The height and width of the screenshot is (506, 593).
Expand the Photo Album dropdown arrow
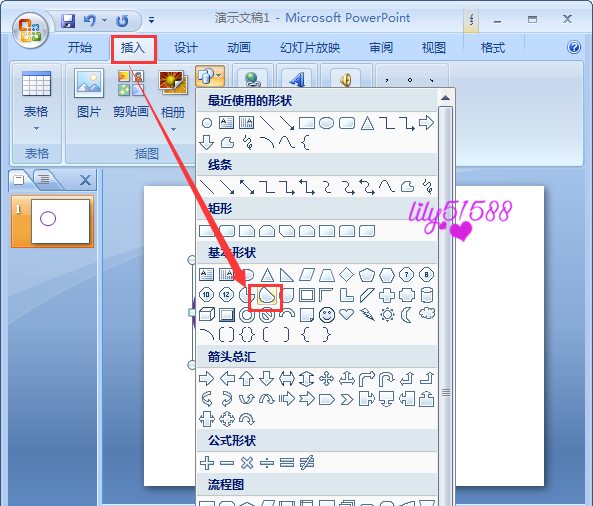click(x=174, y=130)
